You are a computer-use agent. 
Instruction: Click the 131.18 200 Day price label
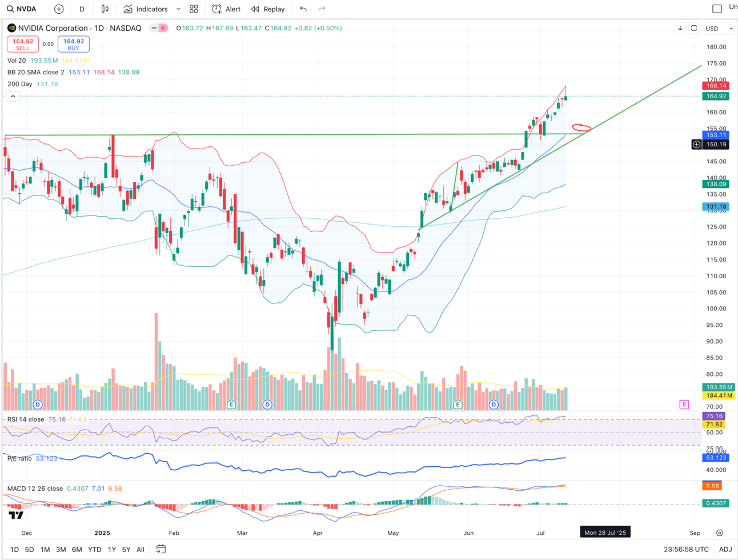715,207
